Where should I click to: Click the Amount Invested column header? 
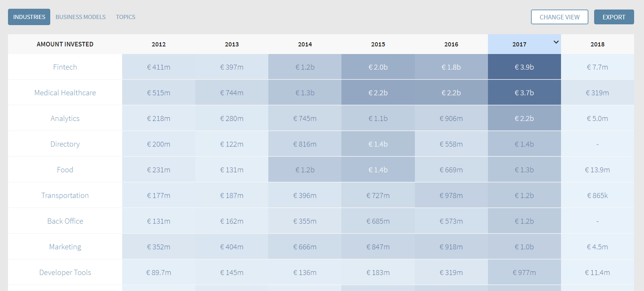[65, 45]
